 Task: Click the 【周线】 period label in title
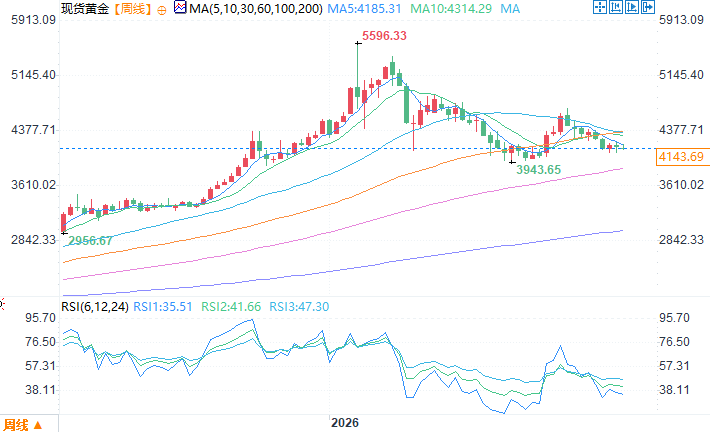tap(132, 9)
